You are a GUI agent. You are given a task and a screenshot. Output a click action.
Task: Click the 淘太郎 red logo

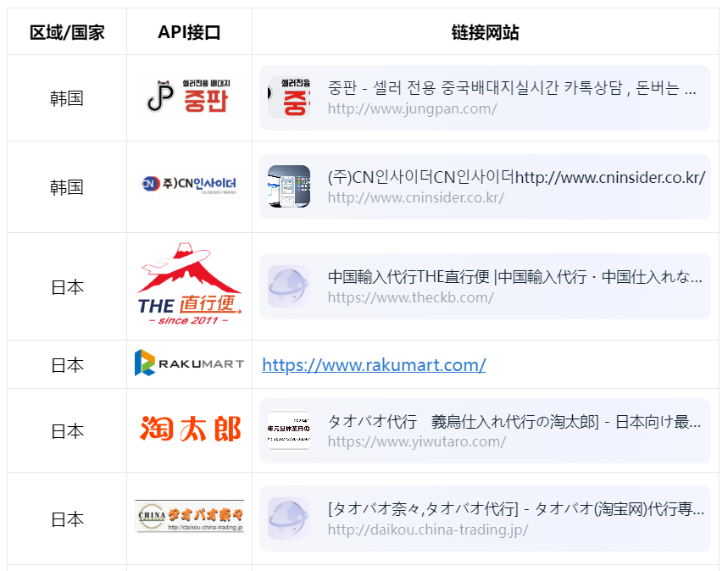point(190,429)
